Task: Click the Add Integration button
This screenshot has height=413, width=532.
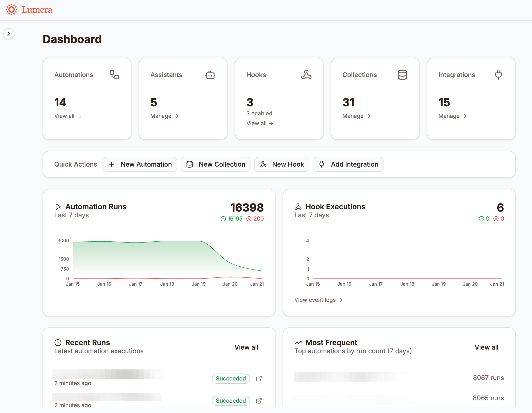Action: (348, 164)
